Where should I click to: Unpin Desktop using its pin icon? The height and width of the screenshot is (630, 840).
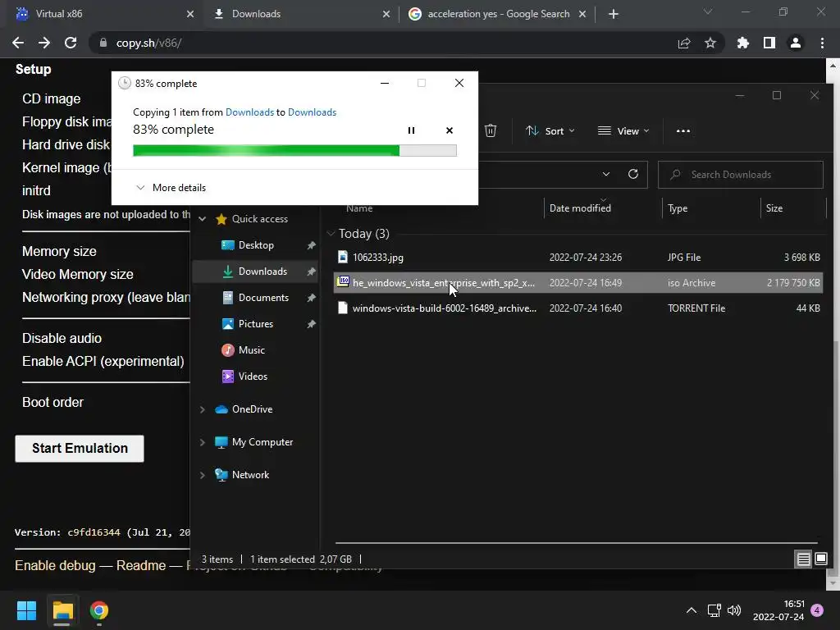(311, 244)
